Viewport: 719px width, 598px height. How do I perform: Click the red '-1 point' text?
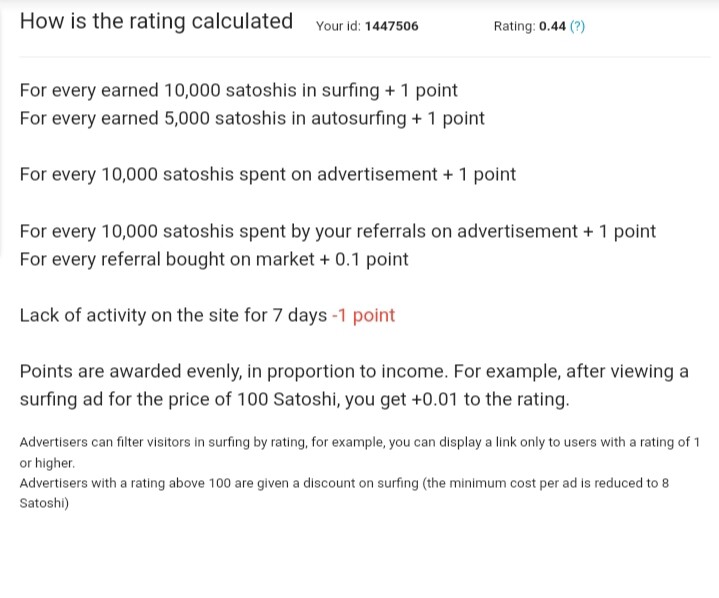pyautogui.click(x=363, y=316)
